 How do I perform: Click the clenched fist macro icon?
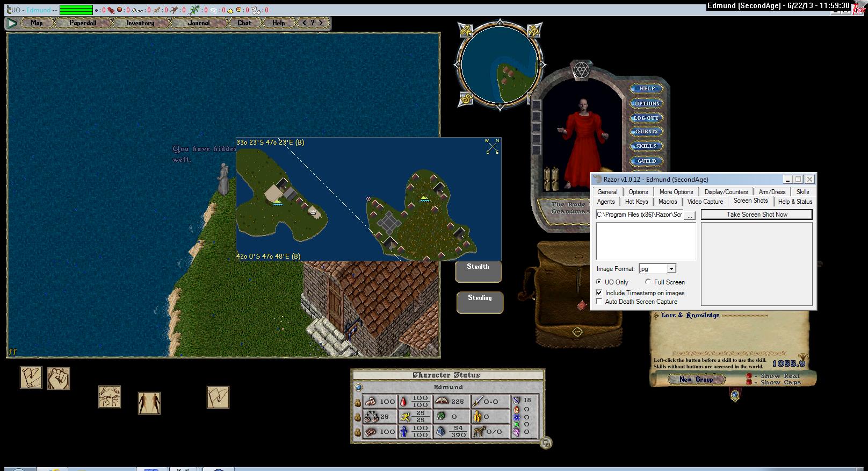point(59,379)
